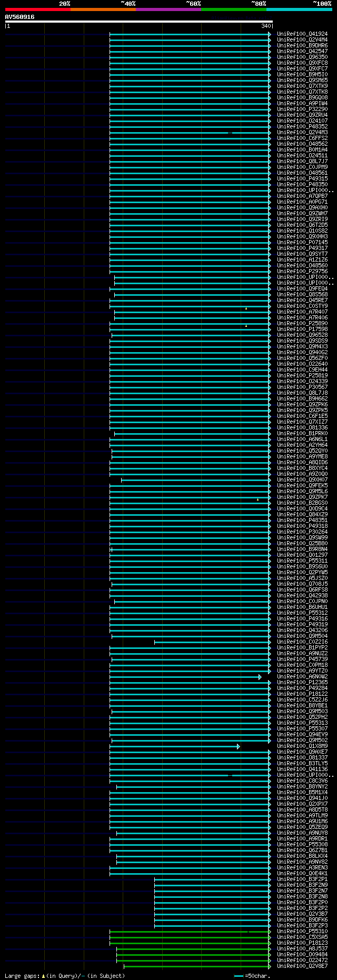Viewport: 337px width, 980px height.
Task: Select the UniRef100_C9EH44 hit
Action: pos(302,369)
